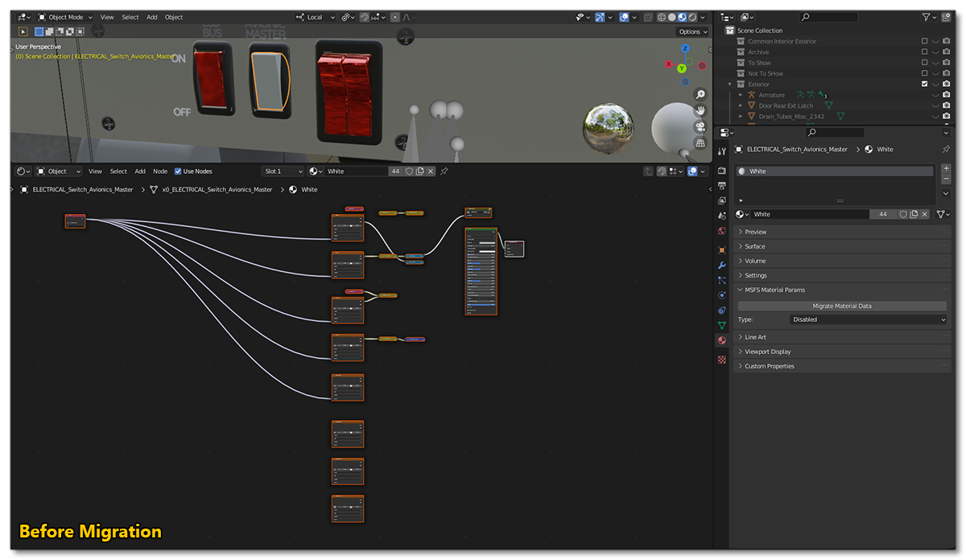The image size is (966, 560).
Task: Open the Modifiers wrench properties tab
Action: [x=722, y=265]
